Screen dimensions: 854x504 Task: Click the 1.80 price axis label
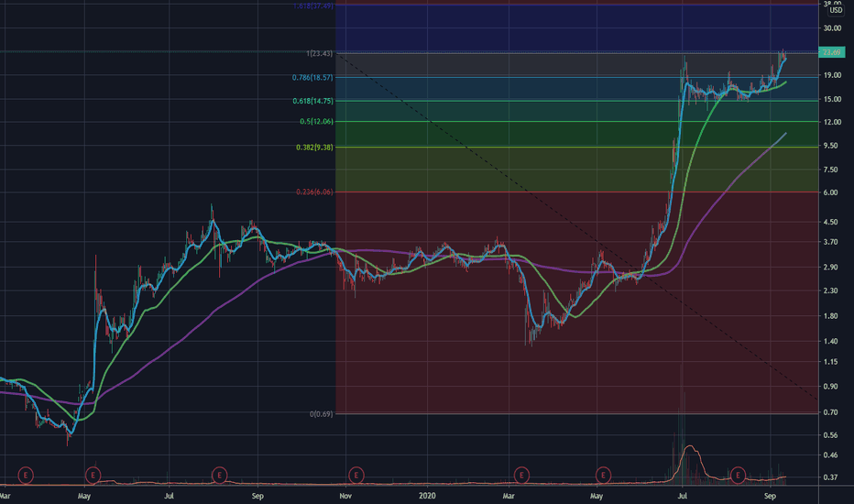[830, 316]
